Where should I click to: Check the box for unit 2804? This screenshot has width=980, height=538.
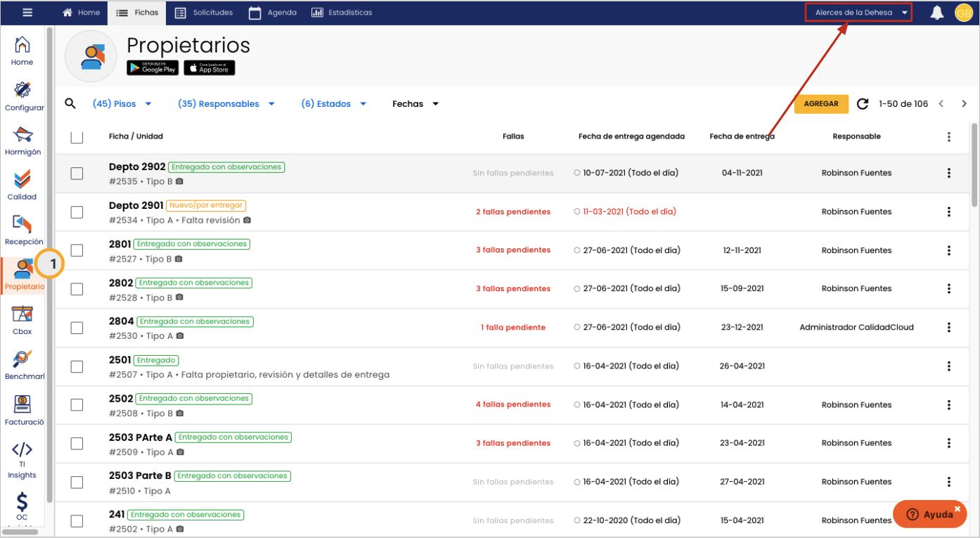pos(77,328)
